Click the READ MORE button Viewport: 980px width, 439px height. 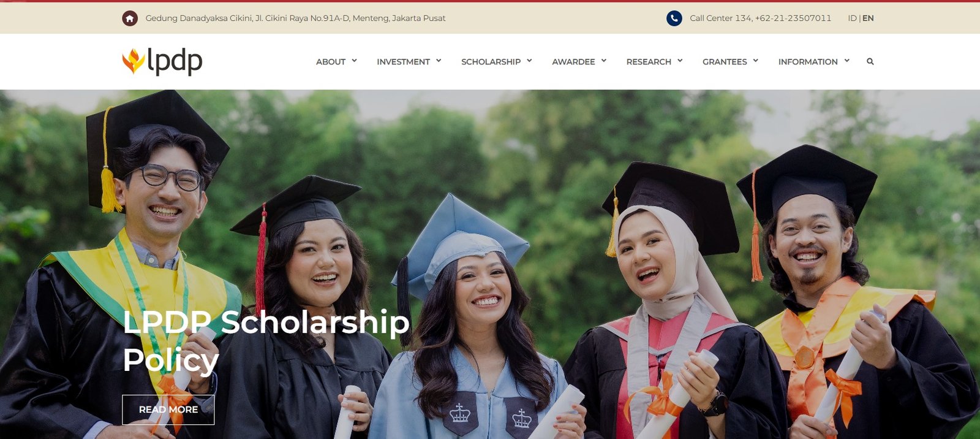pos(168,410)
